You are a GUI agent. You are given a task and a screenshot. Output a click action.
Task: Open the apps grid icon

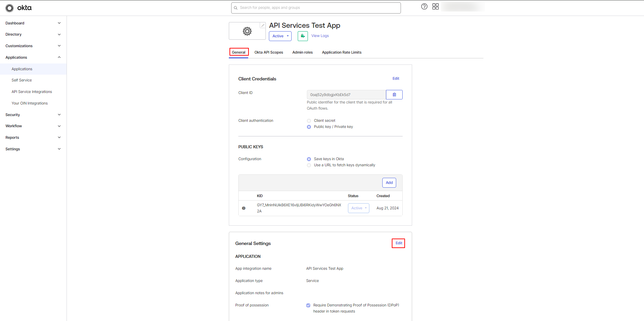(x=436, y=6)
